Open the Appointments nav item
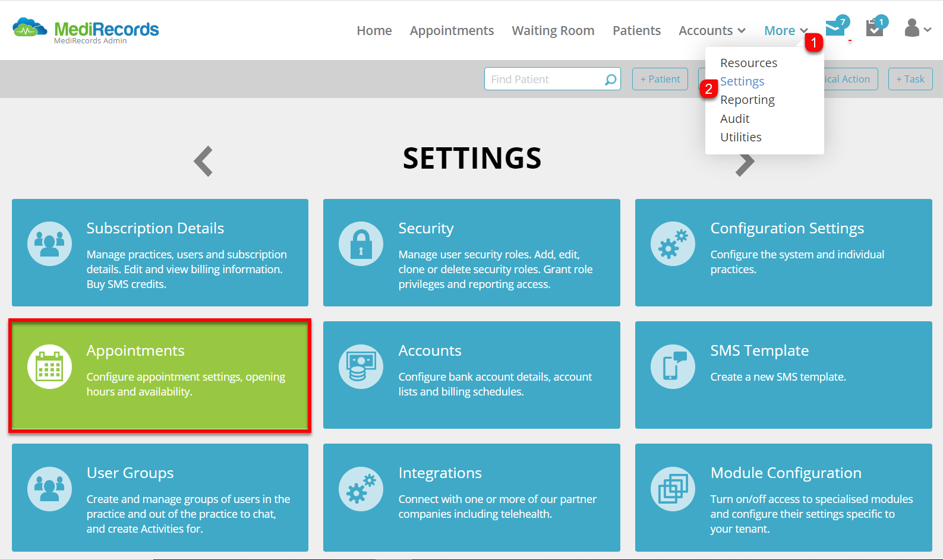The height and width of the screenshot is (560, 943). [x=452, y=30]
